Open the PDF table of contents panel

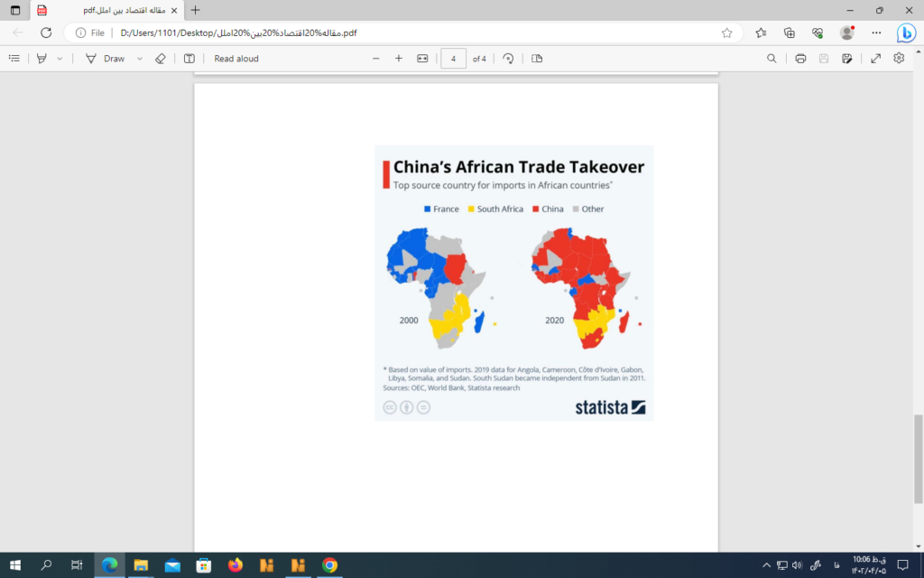14,59
